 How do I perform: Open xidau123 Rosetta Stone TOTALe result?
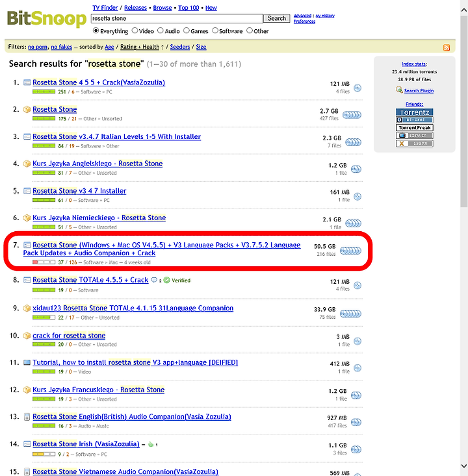133,308
